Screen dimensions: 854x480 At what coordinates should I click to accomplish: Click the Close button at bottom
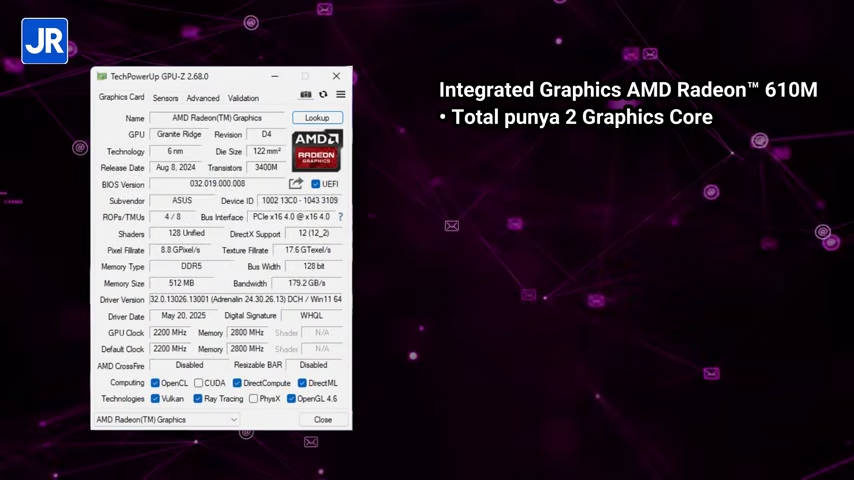point(323,420)
